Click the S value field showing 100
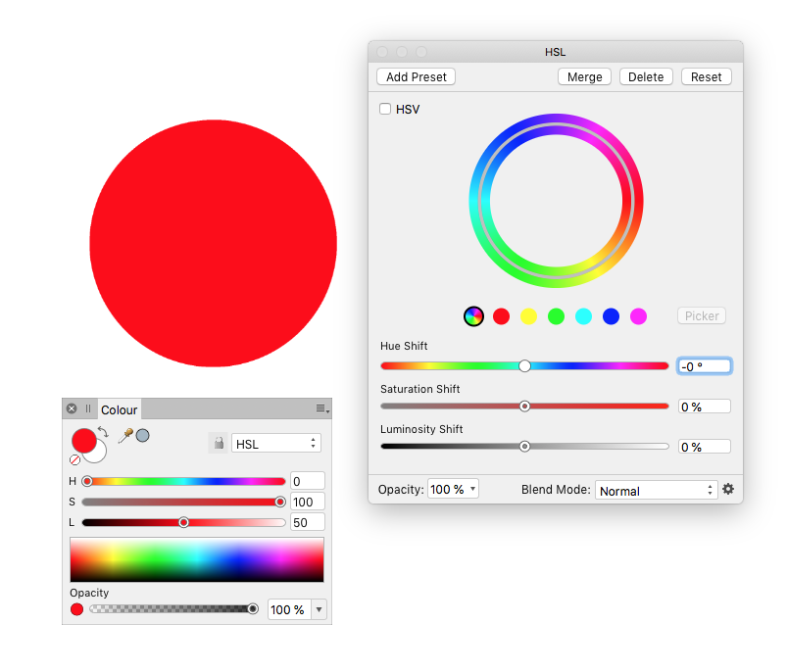The image size is (787, 672). [x=308, y=502]
